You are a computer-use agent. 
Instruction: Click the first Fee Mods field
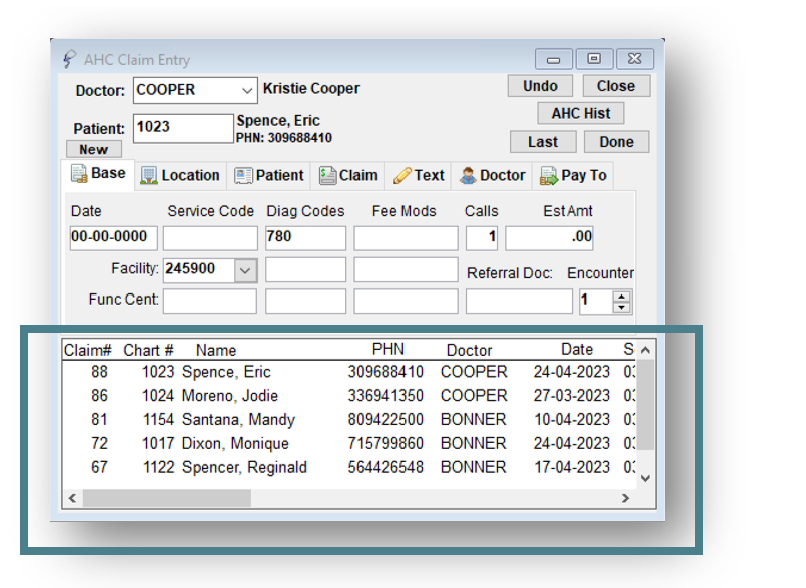click(x=406, y=238)
